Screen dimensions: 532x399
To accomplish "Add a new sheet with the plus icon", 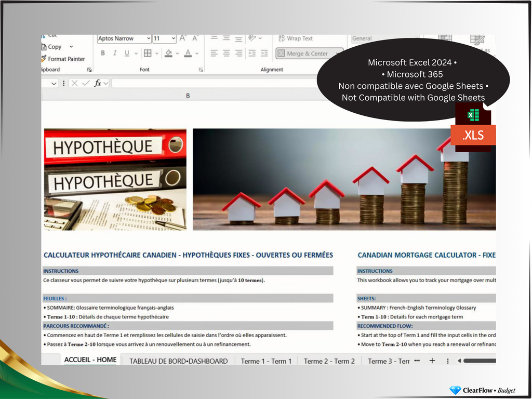I will (x=432, y=361).
